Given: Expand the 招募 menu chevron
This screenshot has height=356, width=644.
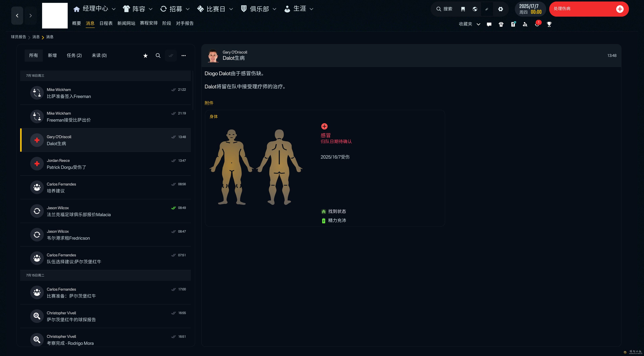Looking at the screenshot, I should (x=188, y=9).
